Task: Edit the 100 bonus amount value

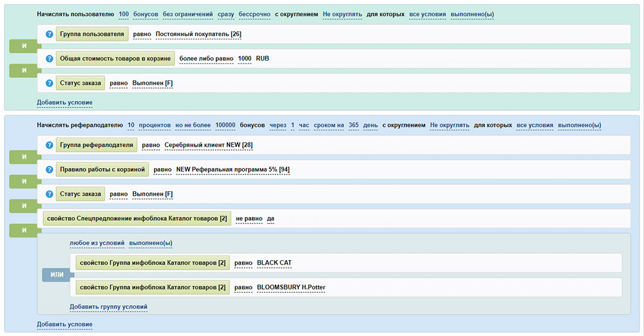Action: (x=124, y=14)
